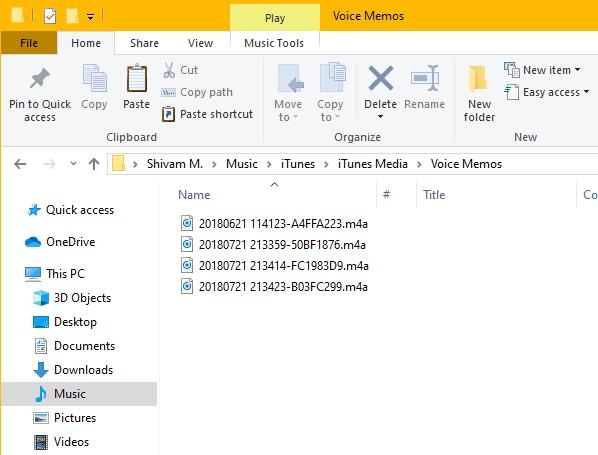The image size is (598, 455).
Task: Click the New folder quick access toolbar icon
Action: pyautogui.click(x=72, y=16)
